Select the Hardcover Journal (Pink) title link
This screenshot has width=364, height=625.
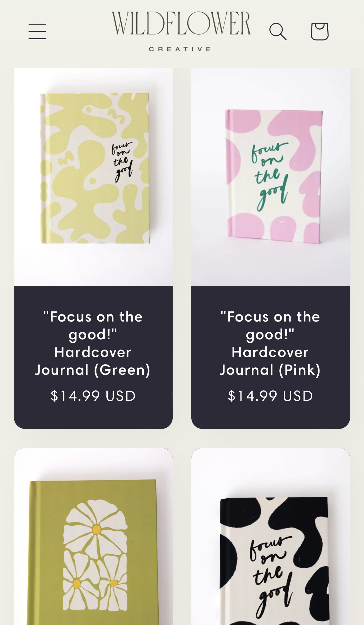pyautogui.click(x=270, y=343)
